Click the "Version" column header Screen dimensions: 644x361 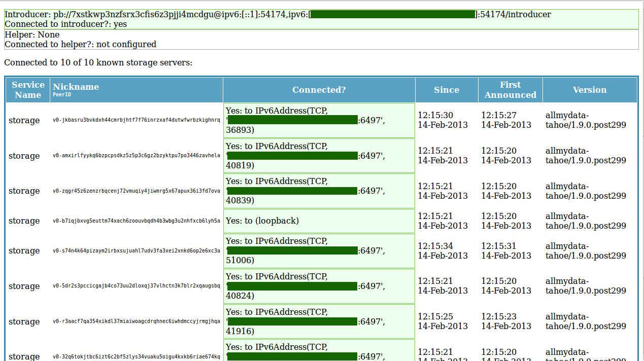point(589,90)
